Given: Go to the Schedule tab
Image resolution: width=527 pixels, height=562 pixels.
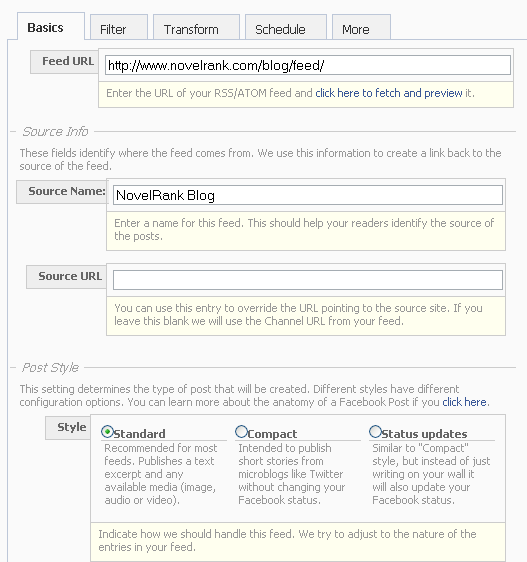Looking at the screenshot, I should (x=286, y=28).
